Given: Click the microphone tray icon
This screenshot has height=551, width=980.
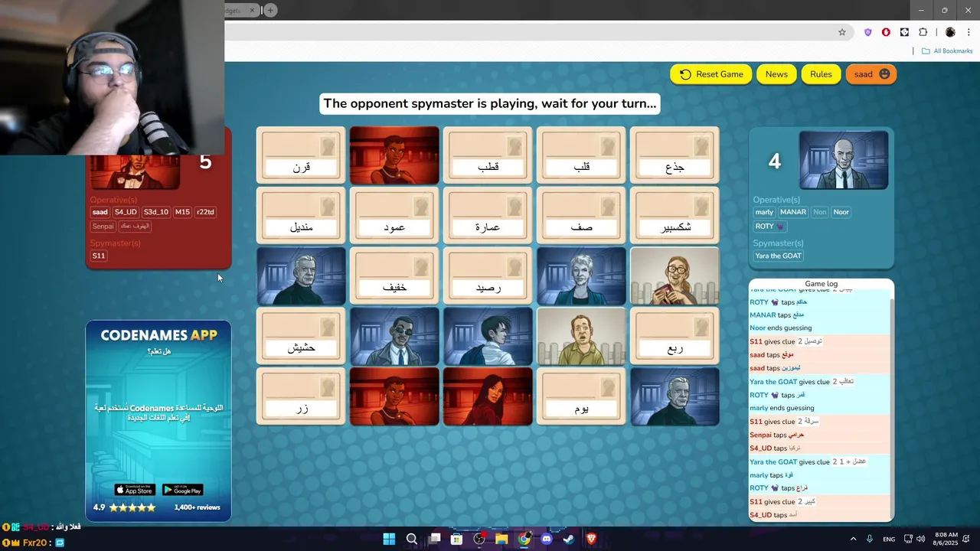Looking at the screenshot, I should pos(870,539).
